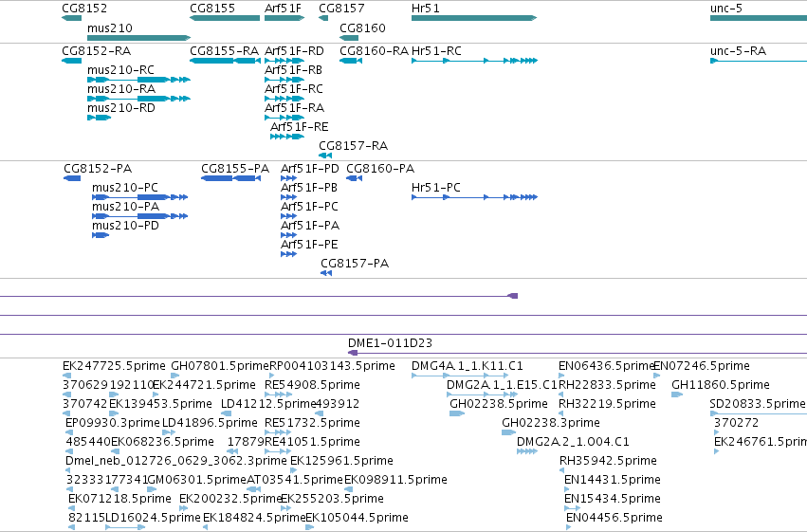
Task: Select the CG8160-PA protein feature
Action: 354,178
